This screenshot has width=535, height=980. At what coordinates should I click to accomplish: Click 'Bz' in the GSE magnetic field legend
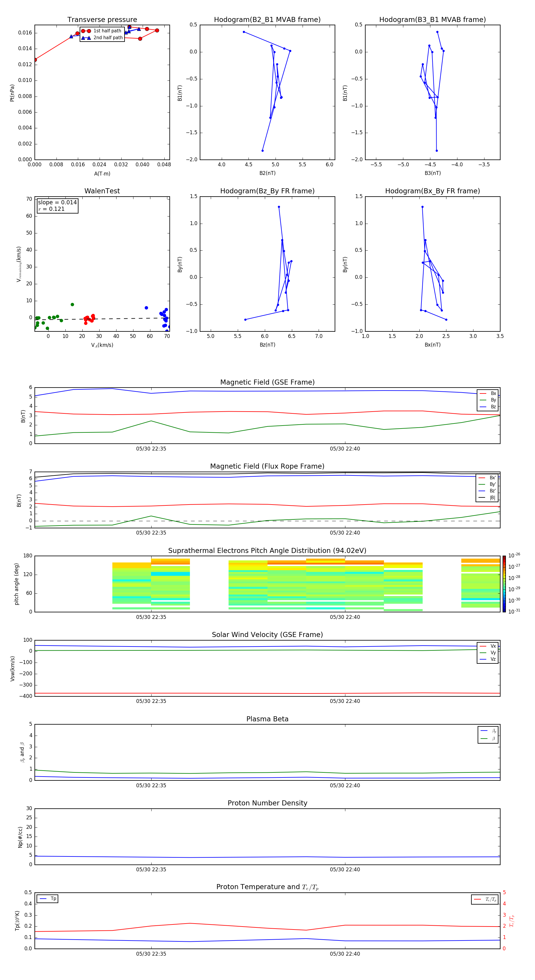(488, 407)
